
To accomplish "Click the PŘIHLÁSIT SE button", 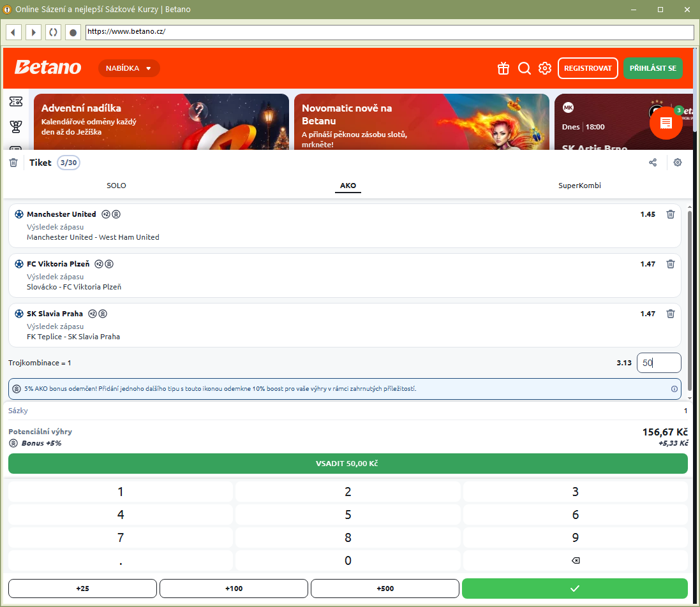I will point(653,68).
